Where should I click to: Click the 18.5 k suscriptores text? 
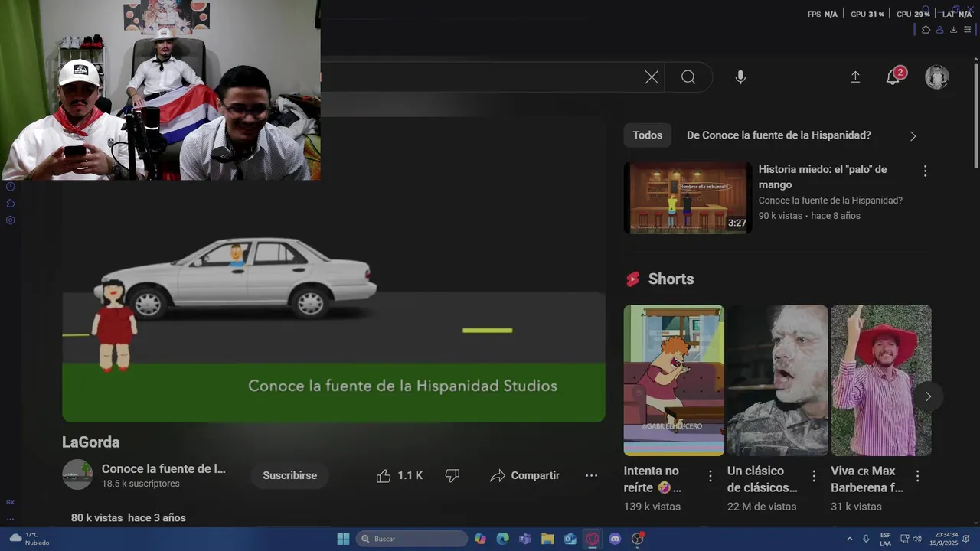(x=141, y=484)
